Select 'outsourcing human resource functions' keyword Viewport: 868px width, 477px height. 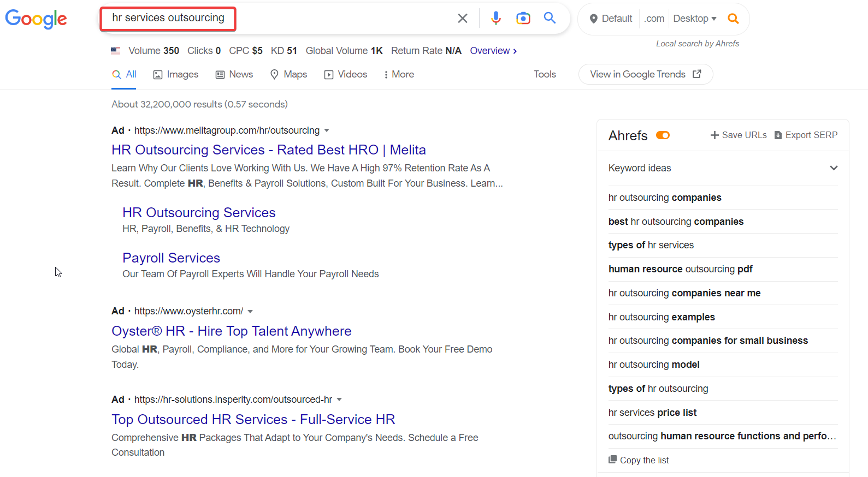tap(722, 436)
